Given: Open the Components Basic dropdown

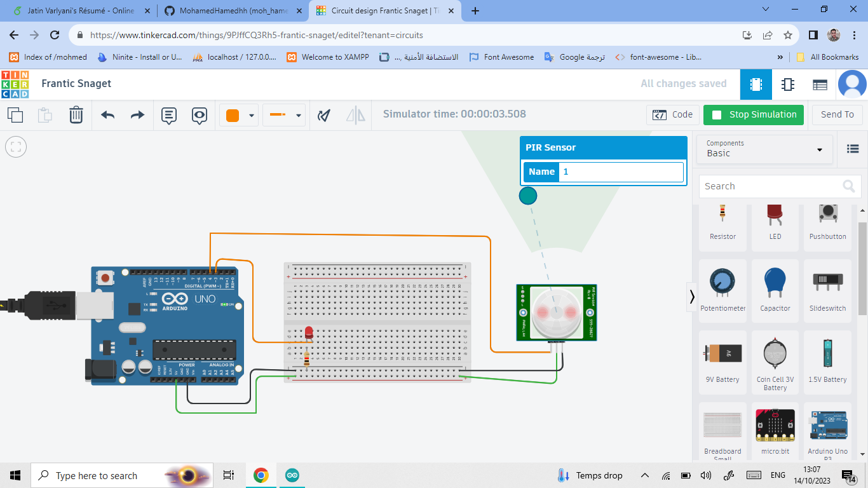Looking at the screenshot, I should pos(764,149).
